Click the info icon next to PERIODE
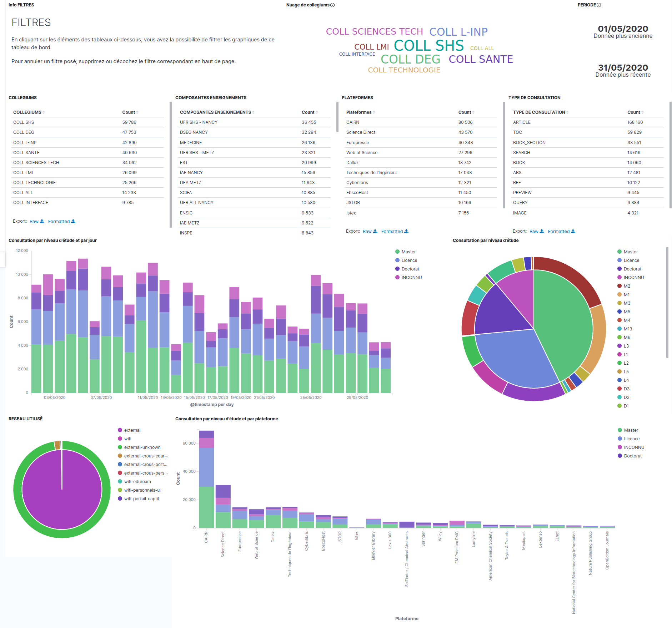This screenshot has height=628, width=672. [x=599, y=5]
